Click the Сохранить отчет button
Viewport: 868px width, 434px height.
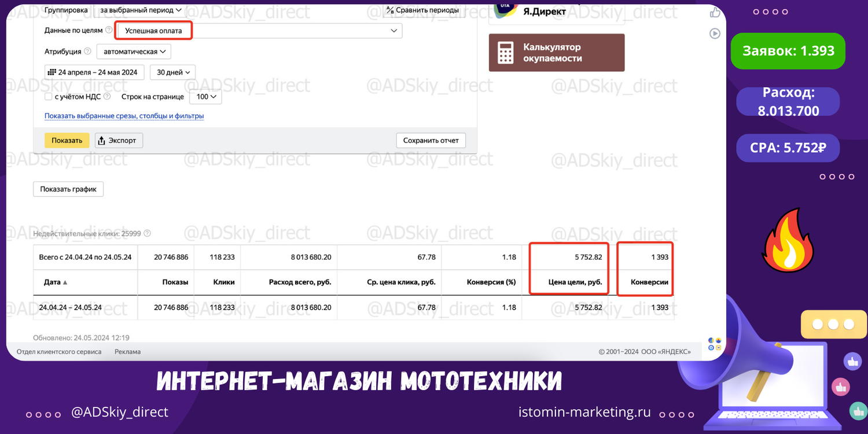tap(431, 140)
